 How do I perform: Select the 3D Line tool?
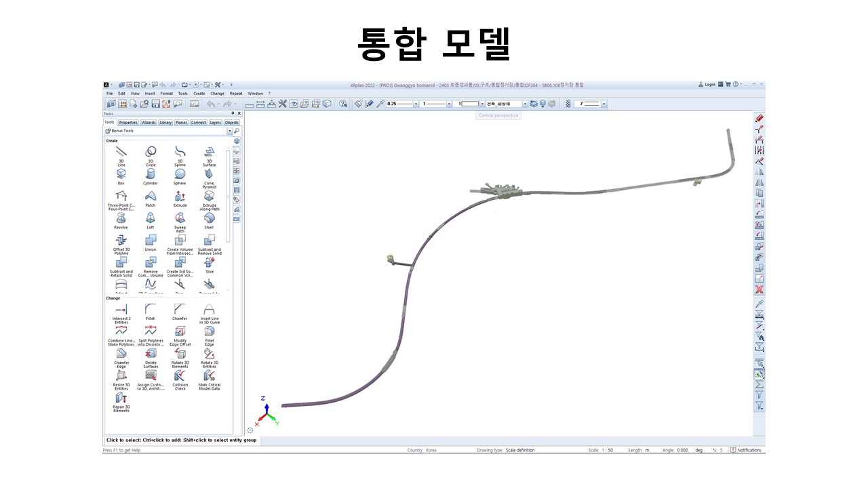click(x=121, y=155)
